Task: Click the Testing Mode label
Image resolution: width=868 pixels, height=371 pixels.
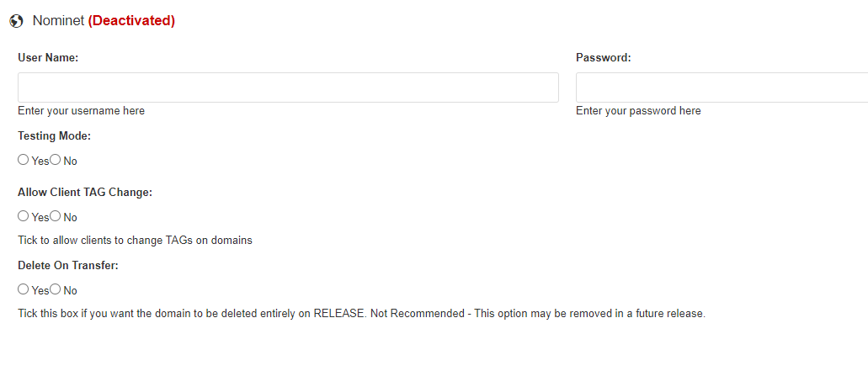Action: 54,136
